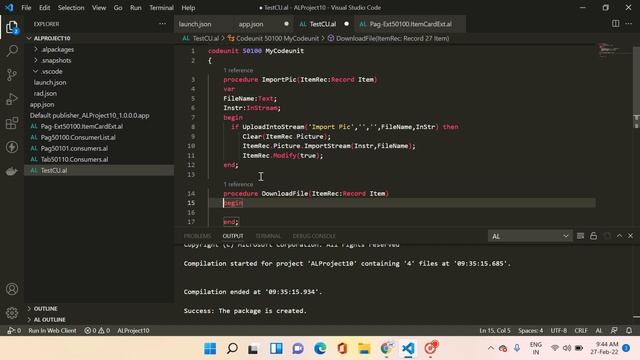
Task: Open the Explorer view in activity bar
Action: [x=12, y=27]
